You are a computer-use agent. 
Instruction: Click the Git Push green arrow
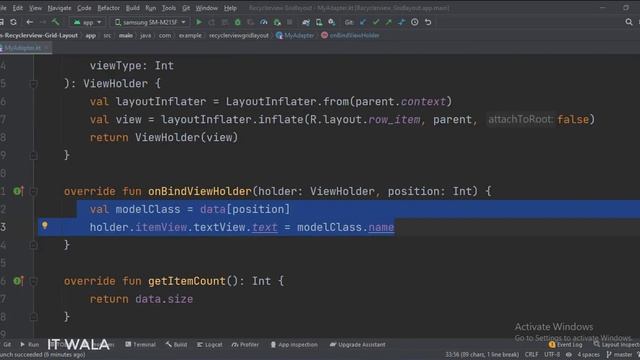tap(389, 22)
